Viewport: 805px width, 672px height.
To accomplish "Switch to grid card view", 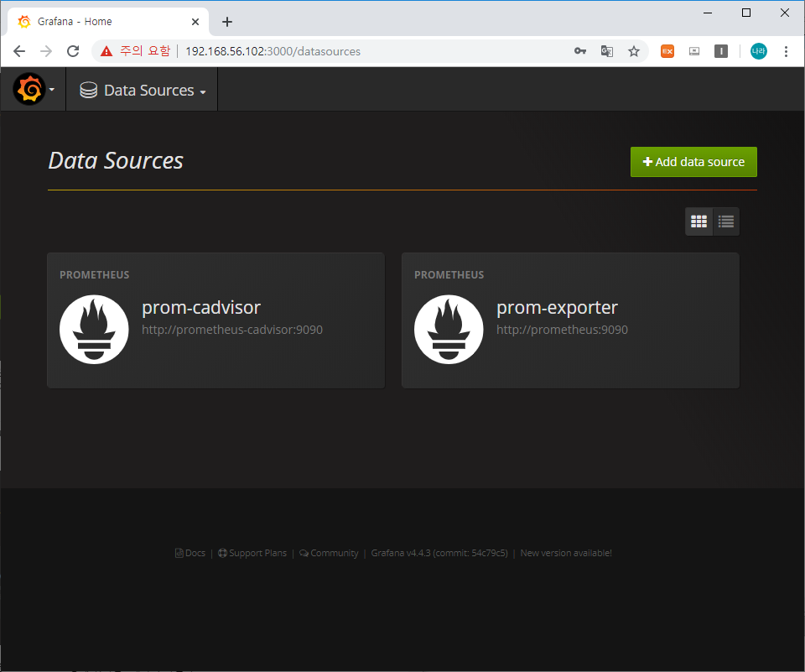I will pyautogui.click(x=699, y=221).
